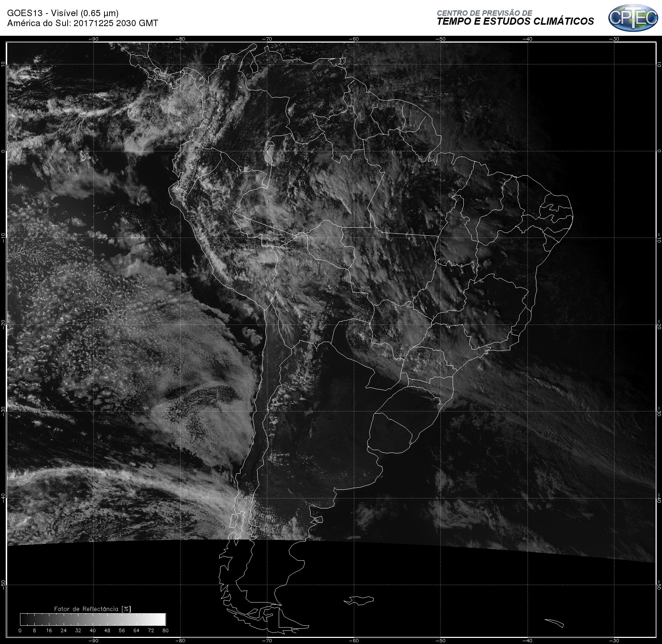The image size is (662, 644).
Task: Click 'TEMPO E ESTUDOS CLIMÁTICOS' header text
Action: click(515, 21)
